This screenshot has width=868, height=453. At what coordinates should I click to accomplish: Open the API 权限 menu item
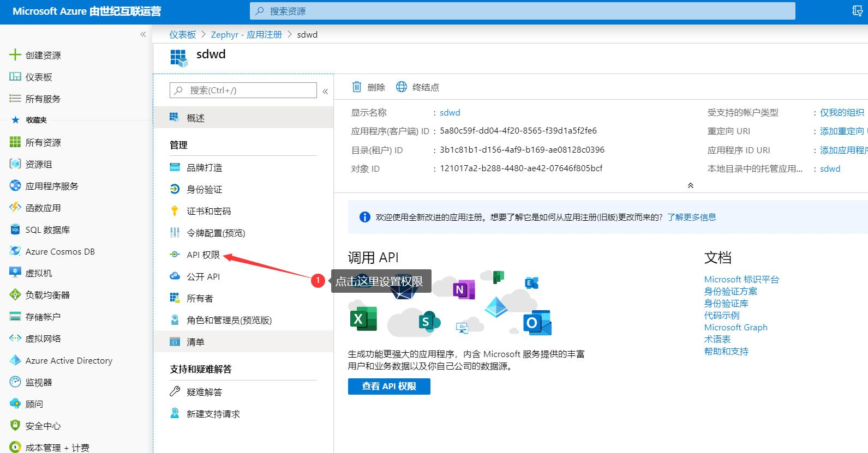pos(243,255)
